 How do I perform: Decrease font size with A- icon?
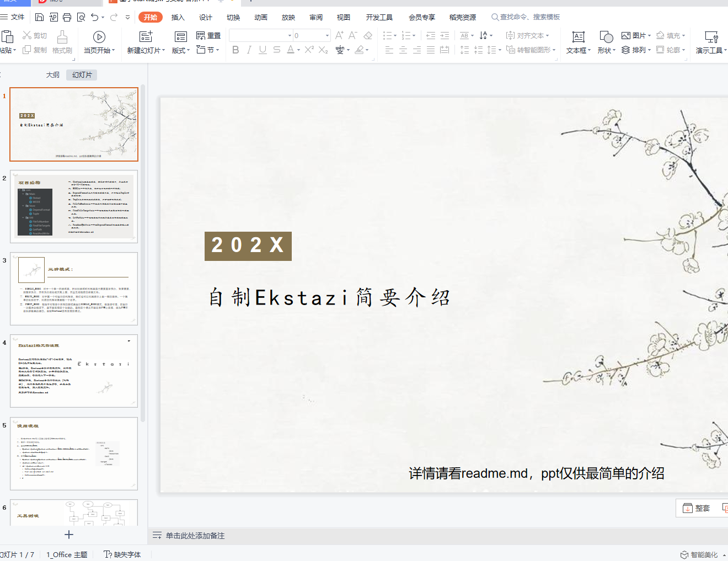point(353,35)
